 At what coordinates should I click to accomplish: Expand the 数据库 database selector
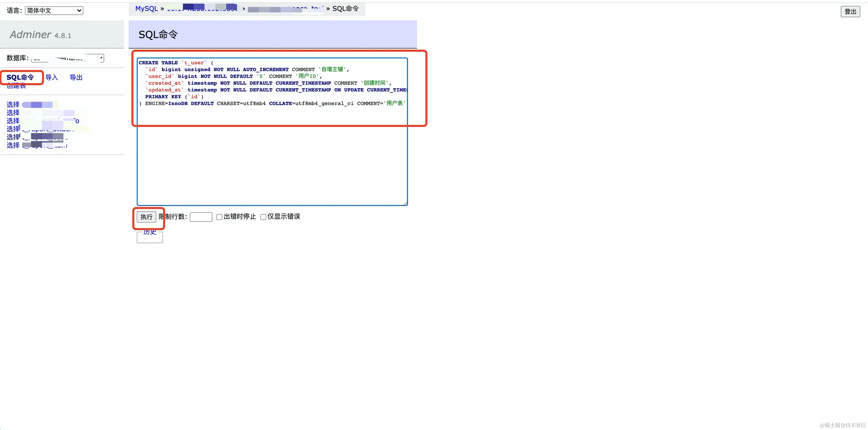point(67,58)
